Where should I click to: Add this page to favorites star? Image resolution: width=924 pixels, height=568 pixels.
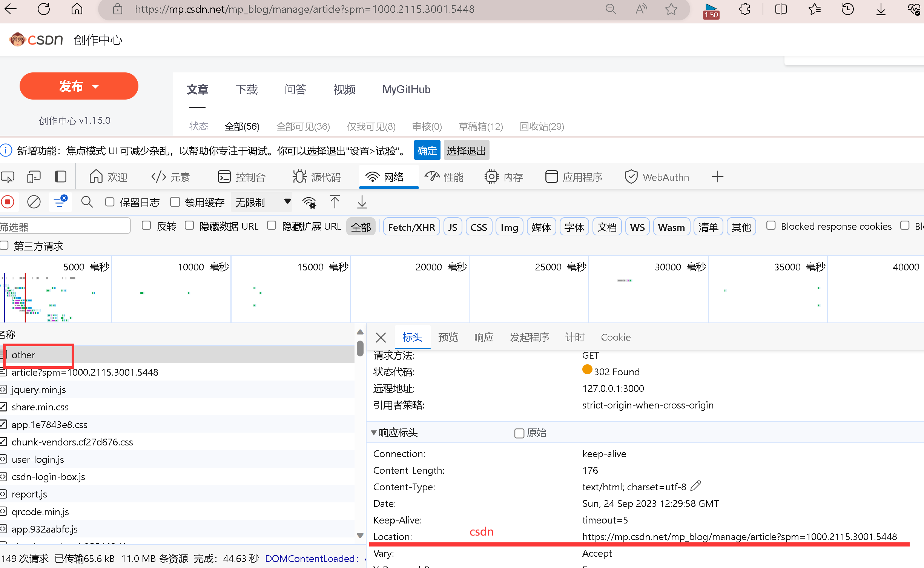(671, 9)
